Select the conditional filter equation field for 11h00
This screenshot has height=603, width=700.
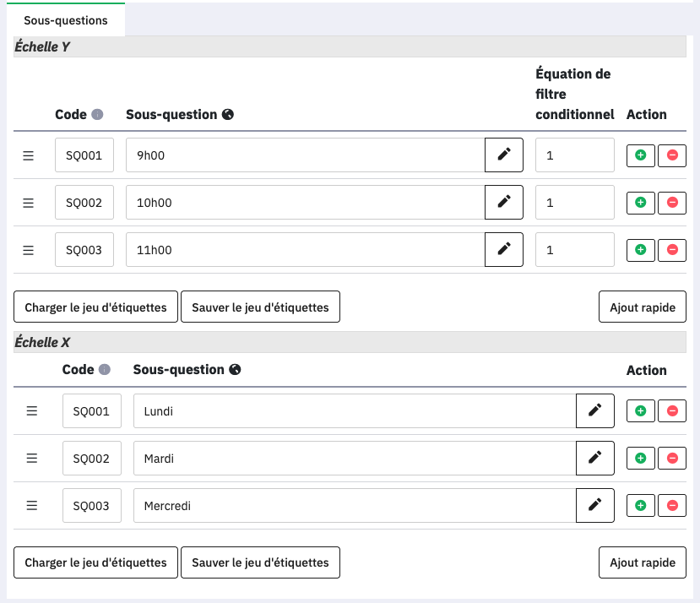574,250
